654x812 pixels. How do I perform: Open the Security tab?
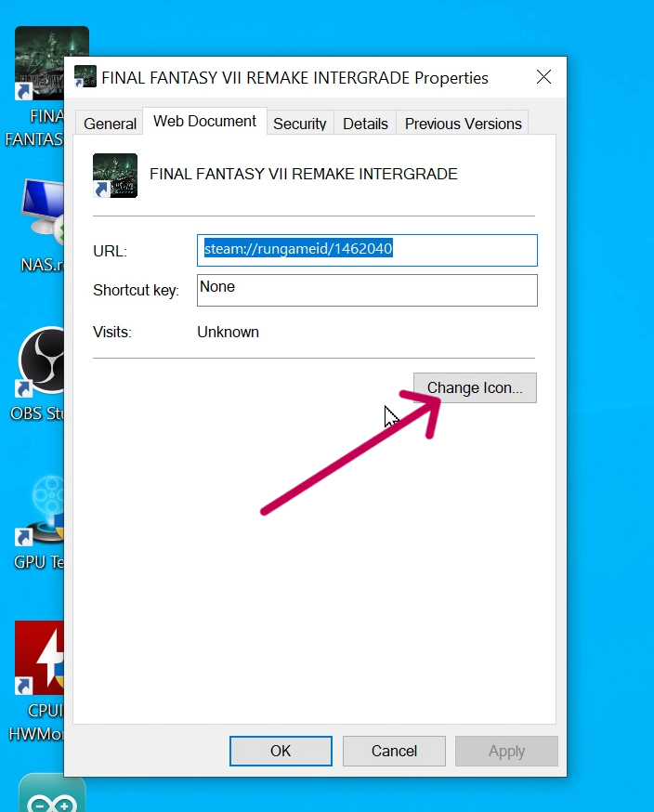(300, 124)
